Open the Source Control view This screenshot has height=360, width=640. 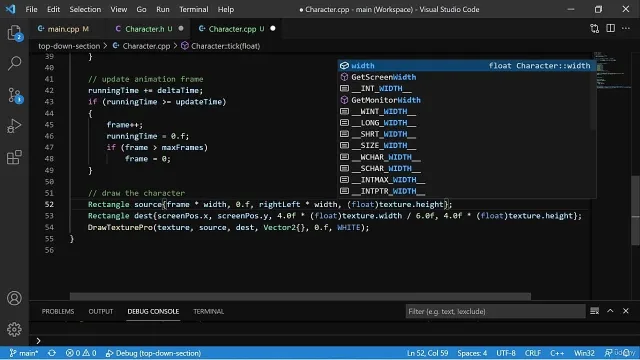tap(15, 95)
